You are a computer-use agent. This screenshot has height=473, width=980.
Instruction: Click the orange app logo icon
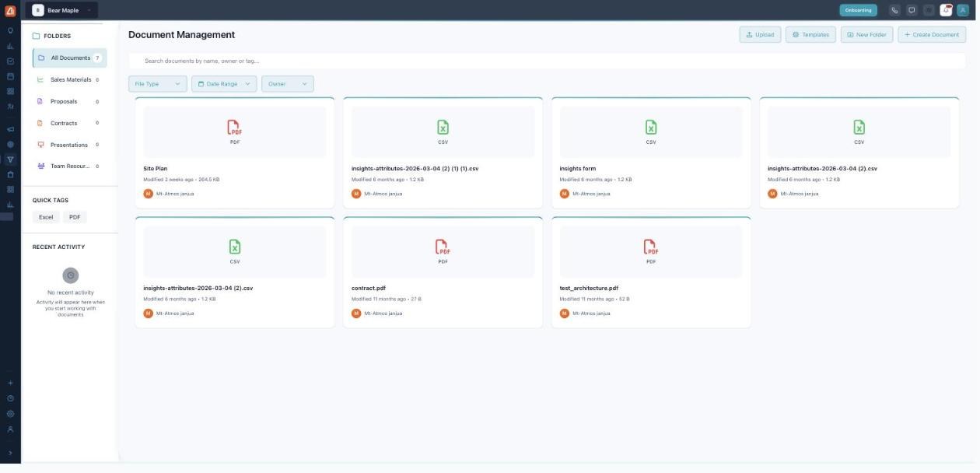coord(10,10)
